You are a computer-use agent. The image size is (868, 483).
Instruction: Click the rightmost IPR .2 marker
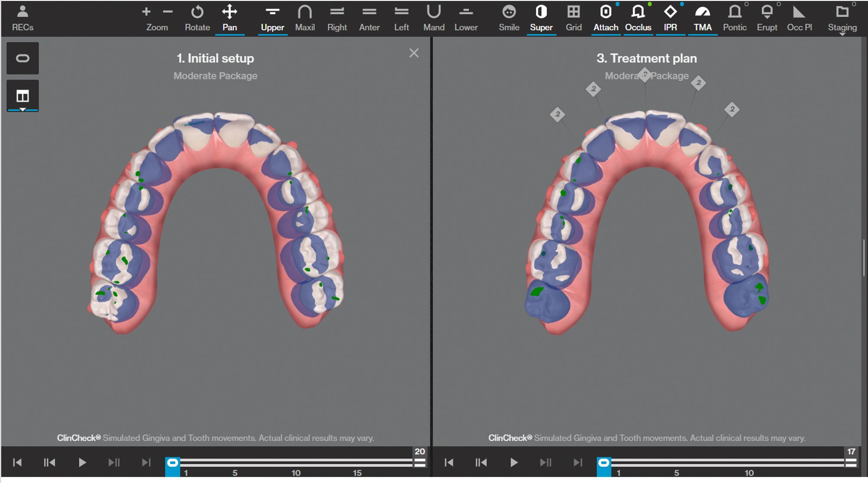pyautogui.click(x=732, y=109)
